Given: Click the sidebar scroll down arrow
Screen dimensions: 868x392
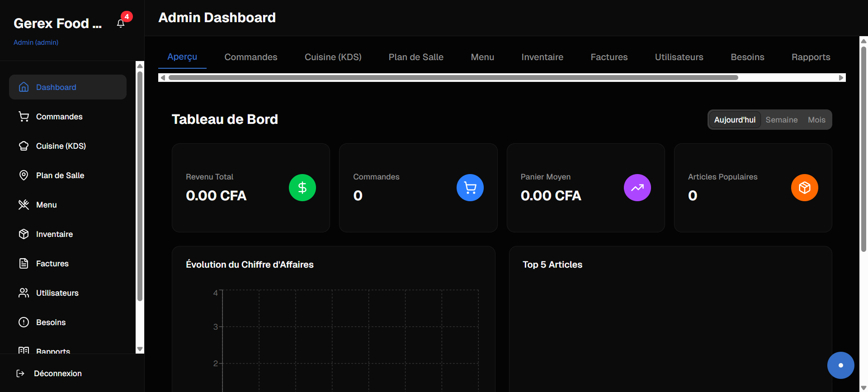Looking at the screenshot, I should (x=140, y=349).
